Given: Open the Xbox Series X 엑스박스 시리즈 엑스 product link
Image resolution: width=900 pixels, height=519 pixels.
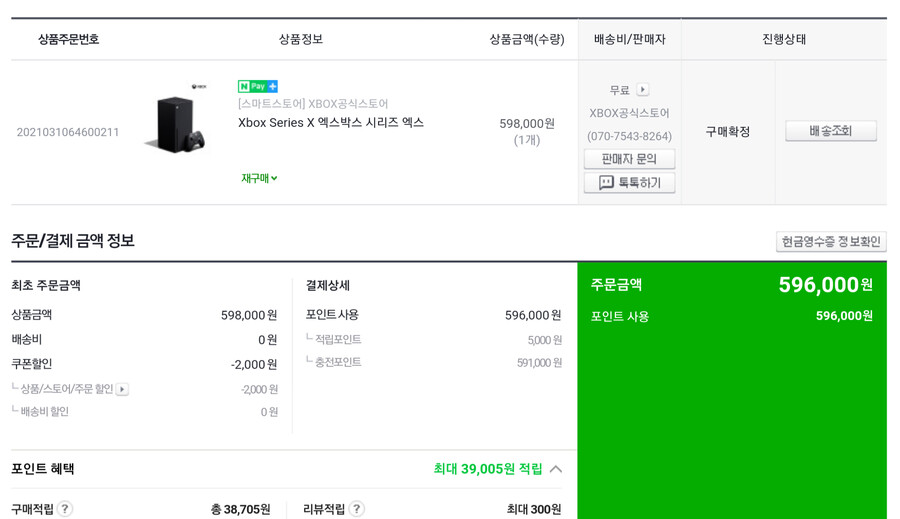Looking at the screenshot, I should [x=331, y=122].
